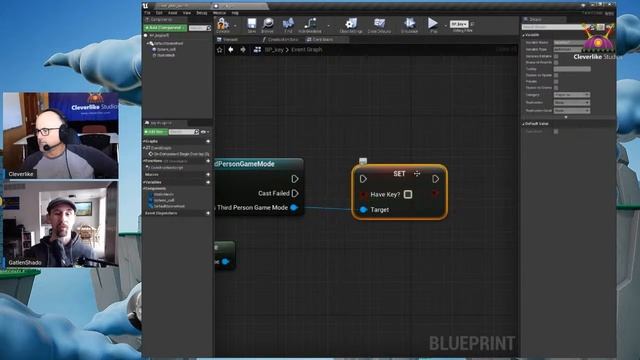Click the cast node top output execution pin
This screenshot has height=360, width=640.
(x=295, y=179)
